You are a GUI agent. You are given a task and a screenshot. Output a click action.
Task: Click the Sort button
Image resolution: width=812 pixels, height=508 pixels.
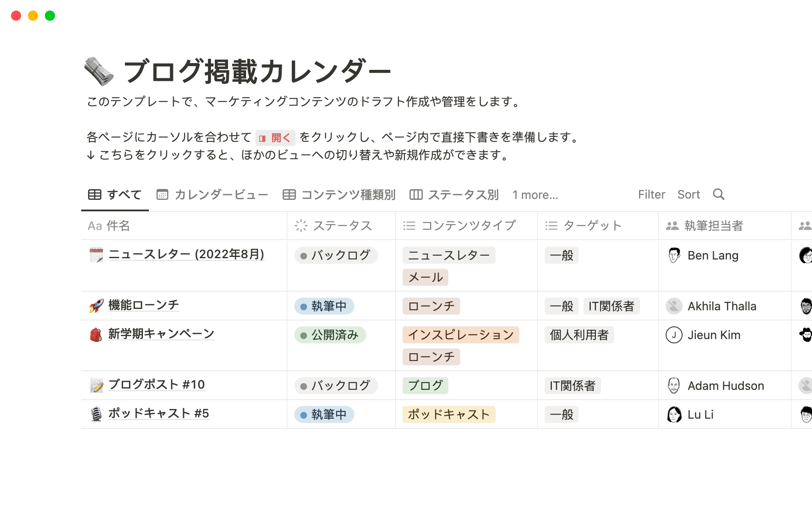tap(689, 195)
